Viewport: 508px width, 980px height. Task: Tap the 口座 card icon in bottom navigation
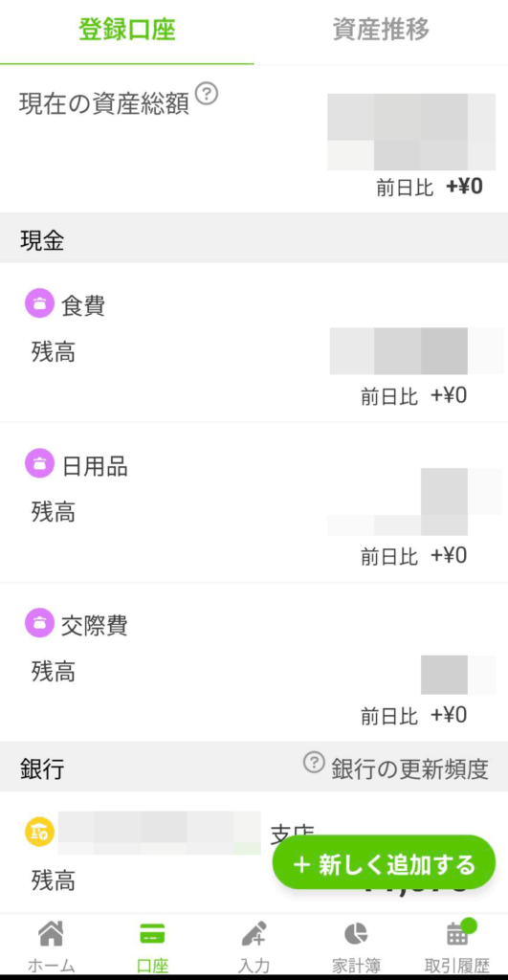tap(152, 934)
